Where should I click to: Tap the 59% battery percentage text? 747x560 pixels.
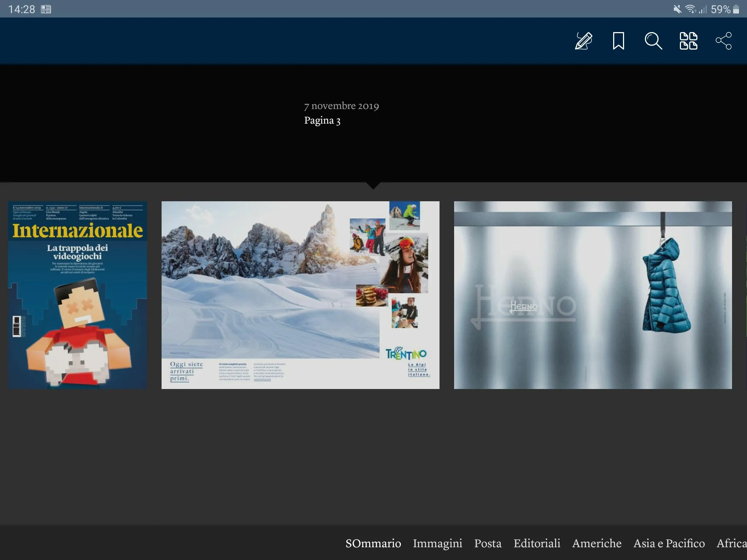[720, 9]
